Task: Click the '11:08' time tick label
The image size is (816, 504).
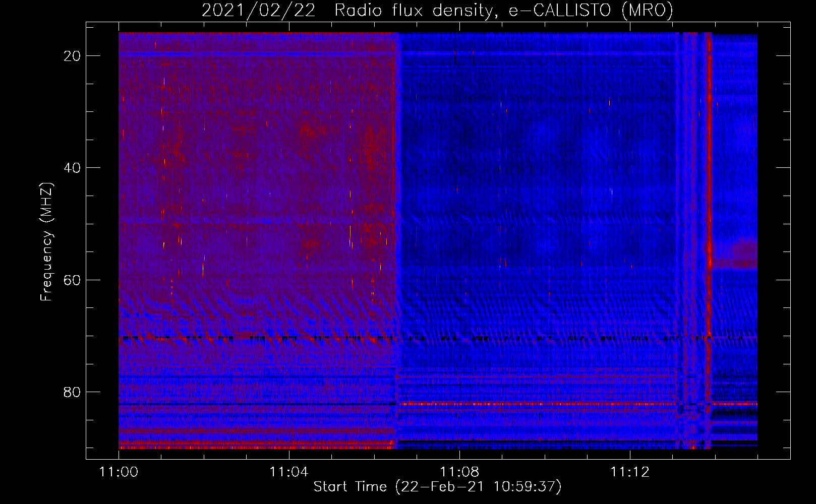Action: click(459, 472)
